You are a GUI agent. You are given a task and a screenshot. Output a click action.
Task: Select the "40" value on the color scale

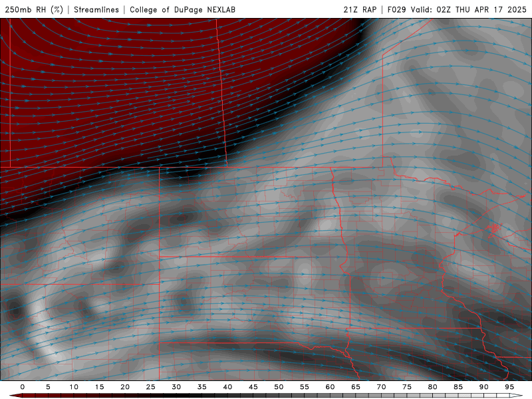(227, 387)
